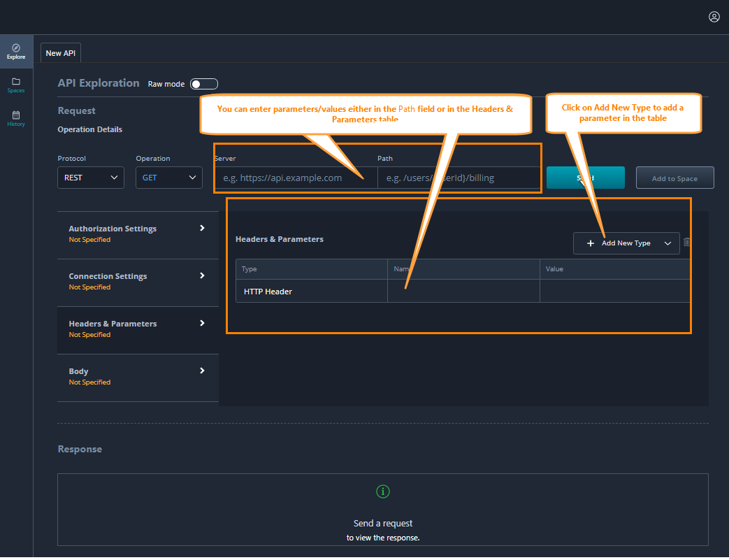Screen dimensions: 729x560
Task: Select the New API tab
Action: point(60,52)
